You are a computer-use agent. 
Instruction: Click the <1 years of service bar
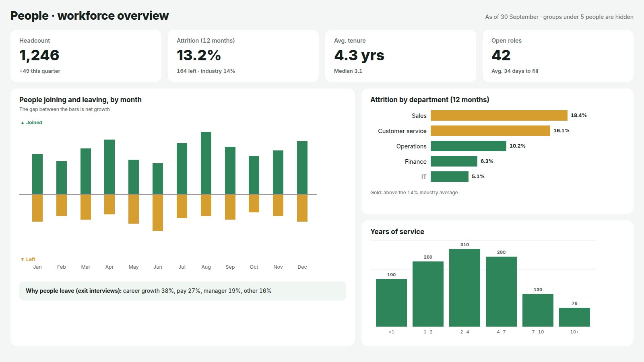point(391,303)
